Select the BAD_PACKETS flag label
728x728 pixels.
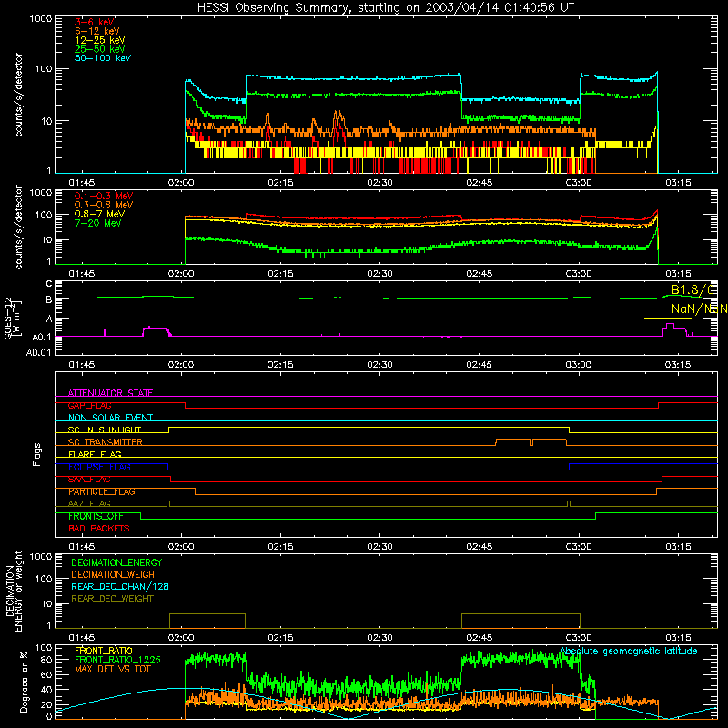coord(99,528)
